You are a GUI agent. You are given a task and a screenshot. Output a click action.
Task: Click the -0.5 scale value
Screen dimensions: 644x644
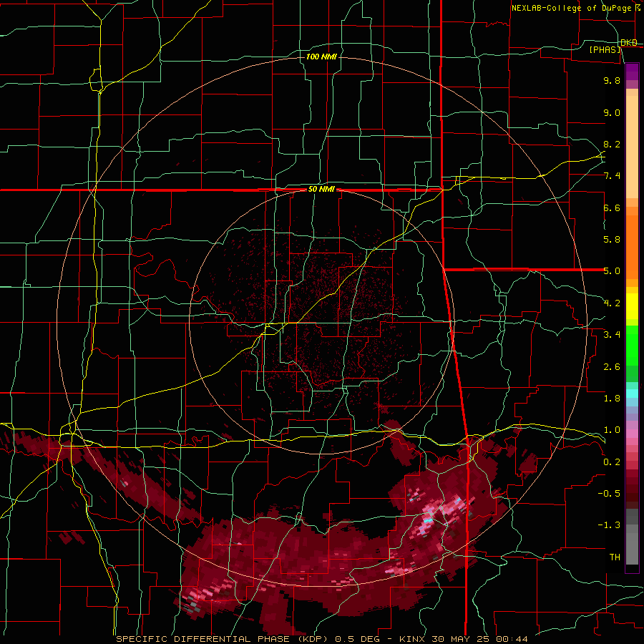click(x=609, y=494)
